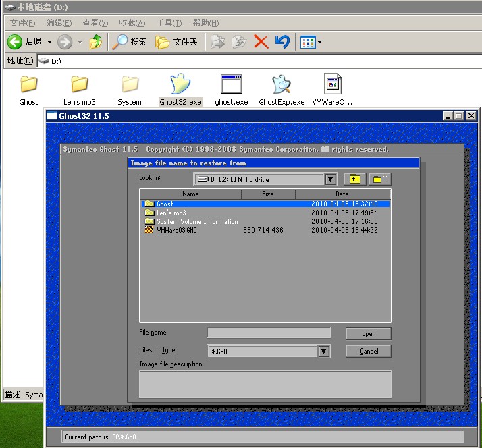Minimize the Ghost32 11.5 window
482x448 pixels.
(x=448, y=116)
